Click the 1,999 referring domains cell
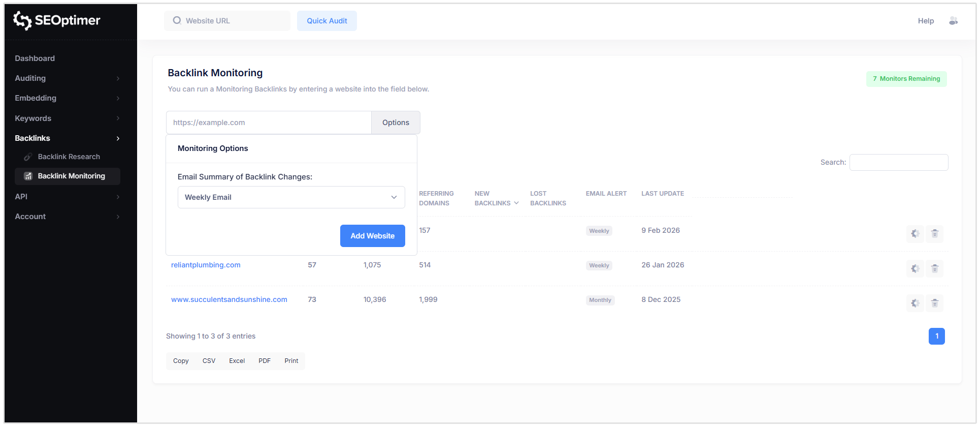The image size is (980, 427). pos(428,299)
